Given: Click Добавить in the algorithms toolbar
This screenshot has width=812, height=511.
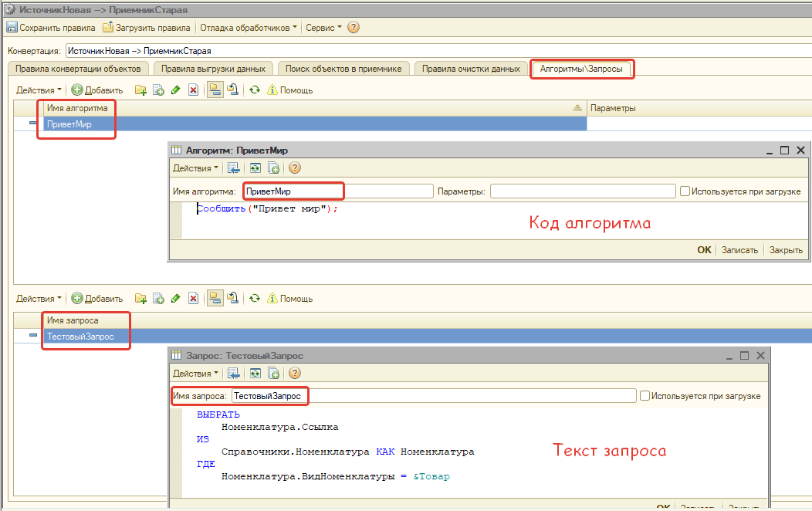Looking at the screenshot, I should click(97, 90).
